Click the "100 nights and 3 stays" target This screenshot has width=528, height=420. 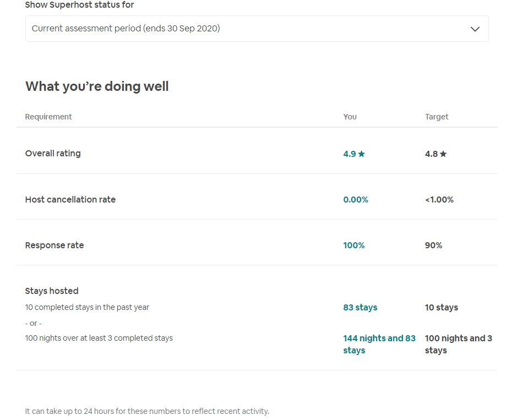458,344
